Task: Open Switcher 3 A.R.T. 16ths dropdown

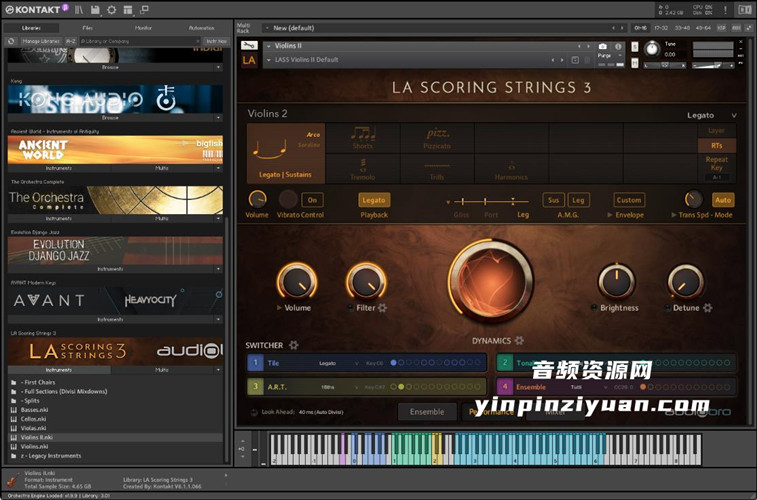Action: [x=339, y=387]
